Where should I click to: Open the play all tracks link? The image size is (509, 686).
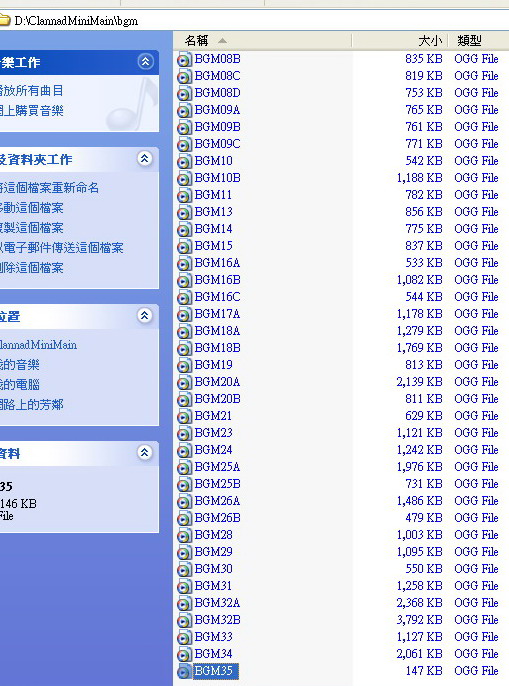[x=32, y=91]
